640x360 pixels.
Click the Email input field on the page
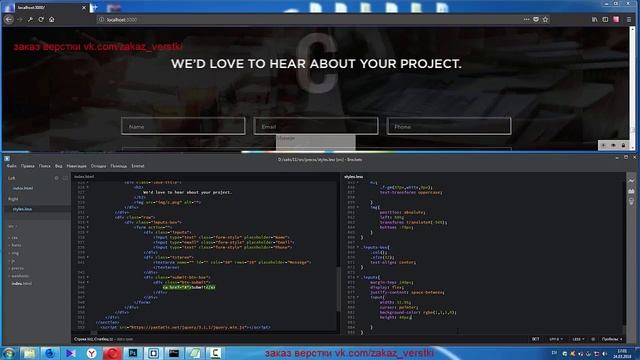pyautogui.click(x=316, y=126)
